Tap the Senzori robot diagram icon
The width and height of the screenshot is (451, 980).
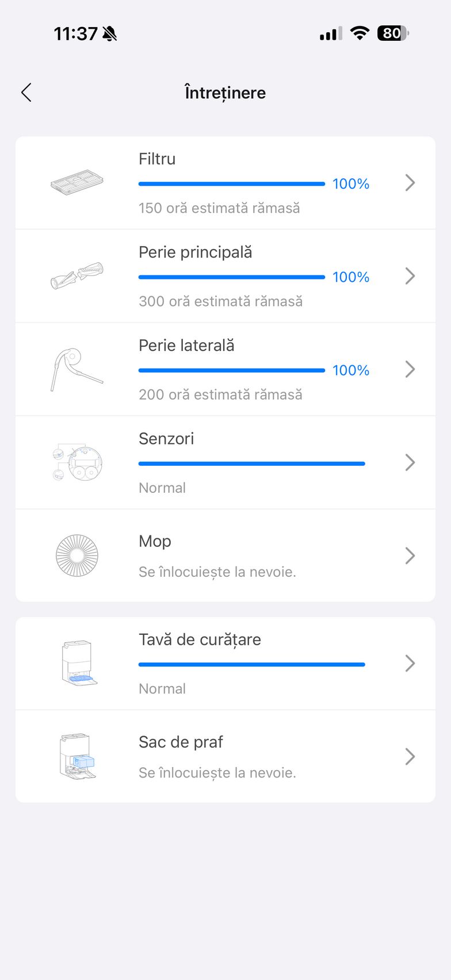77,462
